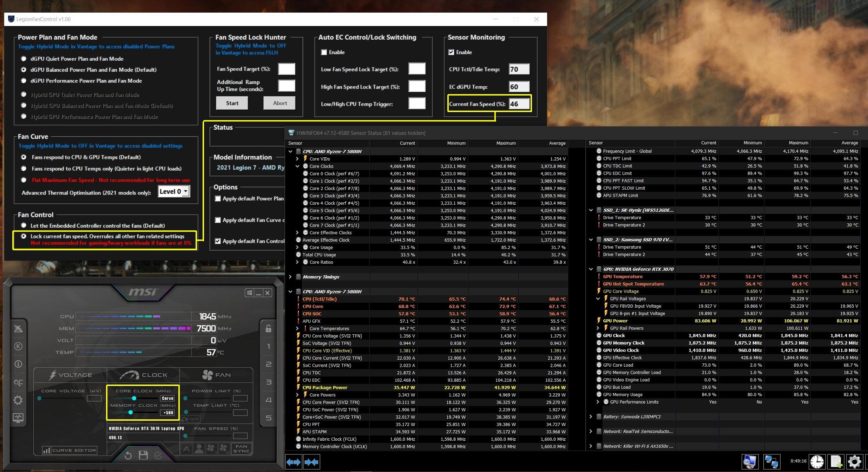Open Afterburner VOLTAGE tab
This screenshot has width=868, height=472.
tap(70, 375)
